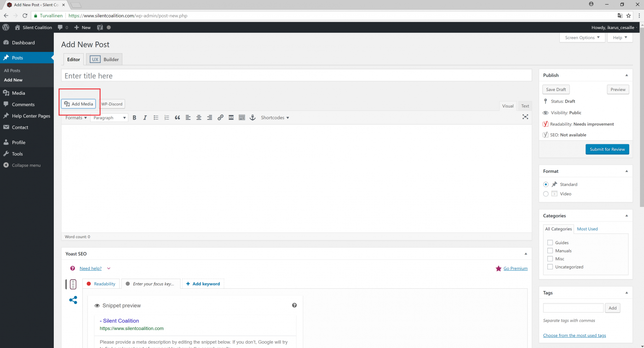Click the post title field

(297, 76)
